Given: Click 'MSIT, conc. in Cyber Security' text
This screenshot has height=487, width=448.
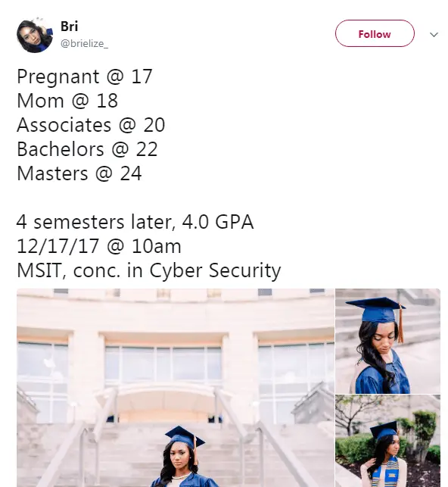Looking at the screenshot, I should point(149,271).
